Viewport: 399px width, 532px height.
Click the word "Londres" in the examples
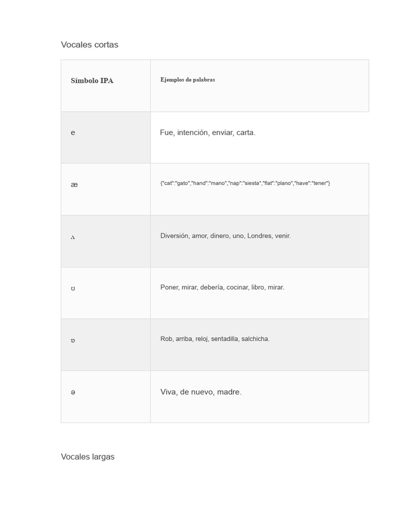(259, 236)
